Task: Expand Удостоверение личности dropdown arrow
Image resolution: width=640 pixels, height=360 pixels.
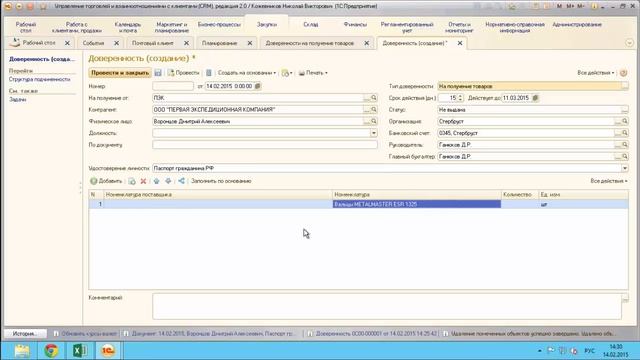Action: (625, 168)
